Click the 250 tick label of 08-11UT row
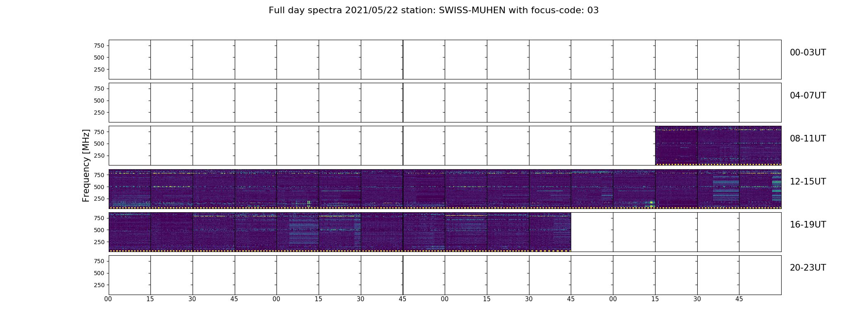Image resolution: width=868 pixels, height=331 pixels. click(99, 156)
